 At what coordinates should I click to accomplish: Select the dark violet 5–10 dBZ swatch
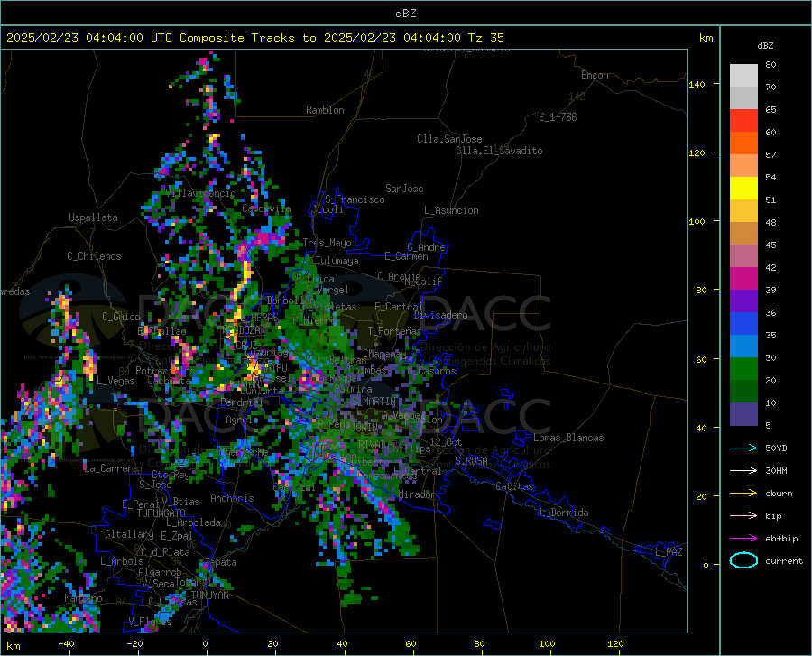point(743,414)
